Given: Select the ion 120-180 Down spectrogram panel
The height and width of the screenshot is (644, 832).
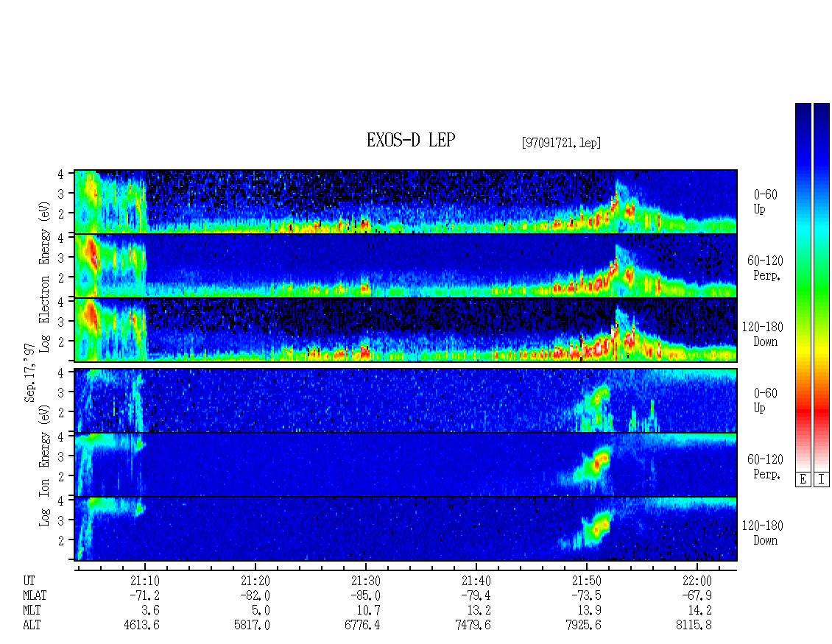Looking at the screenshot, I should [406, 529].
